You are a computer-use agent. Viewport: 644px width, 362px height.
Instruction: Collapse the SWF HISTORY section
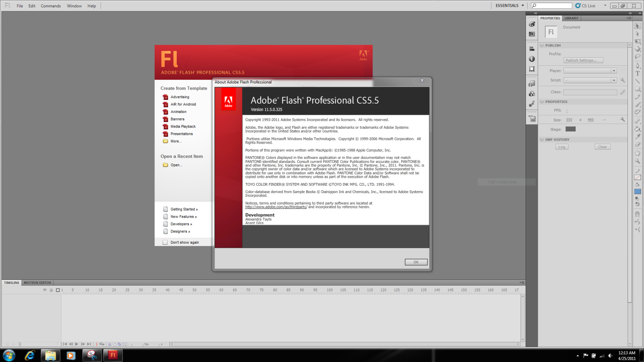coord(542,140)
